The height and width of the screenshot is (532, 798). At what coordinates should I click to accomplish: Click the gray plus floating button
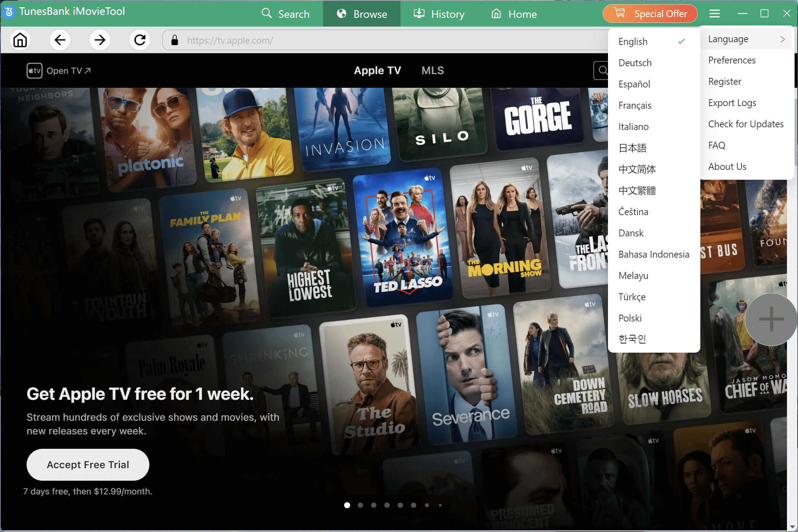click(x=771, y=319)
